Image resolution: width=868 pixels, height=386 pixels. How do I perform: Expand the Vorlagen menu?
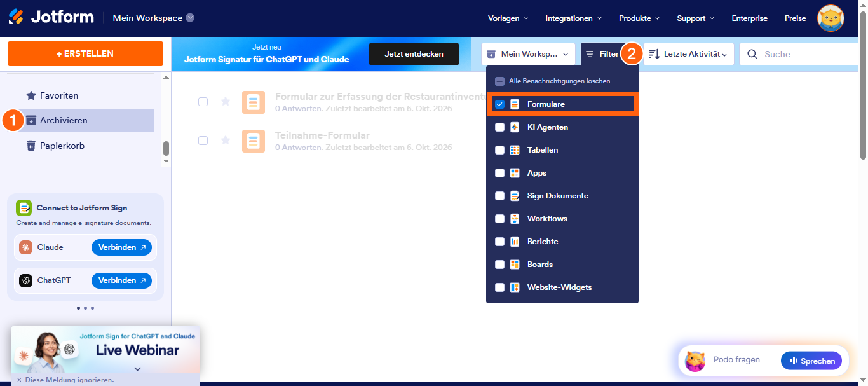point(508,18)
